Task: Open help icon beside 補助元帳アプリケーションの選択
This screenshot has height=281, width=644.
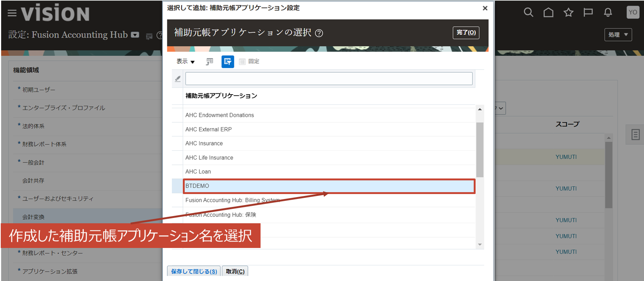Action: [319, 33]
